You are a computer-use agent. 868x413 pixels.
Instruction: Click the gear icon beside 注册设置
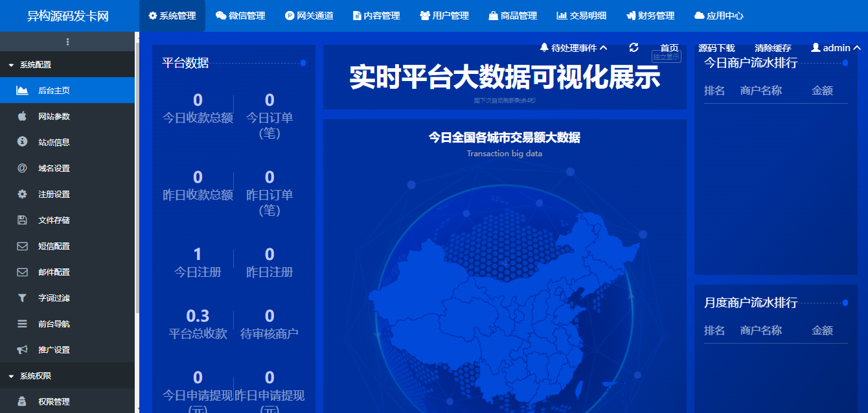(x=22, y=194)
